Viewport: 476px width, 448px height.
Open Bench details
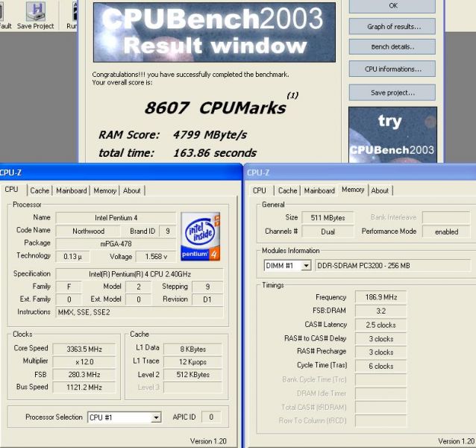click(x=392, y=47)
